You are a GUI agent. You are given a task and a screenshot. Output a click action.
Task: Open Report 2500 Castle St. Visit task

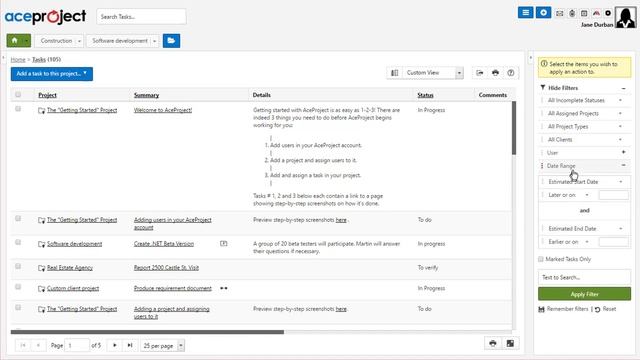click(166, 268)
